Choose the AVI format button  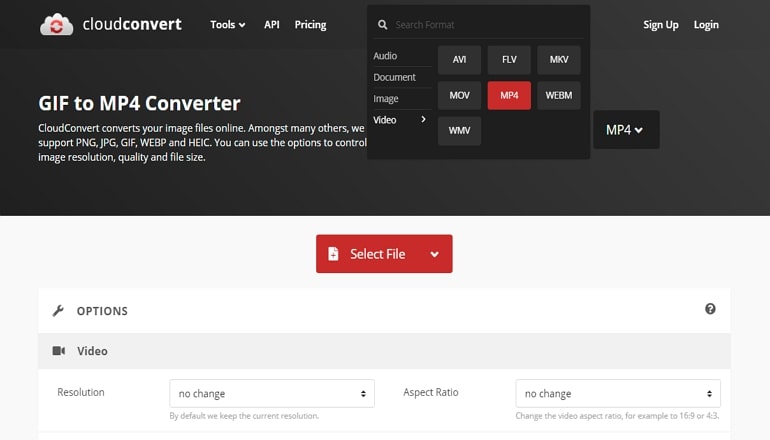(x=459, y=60)
